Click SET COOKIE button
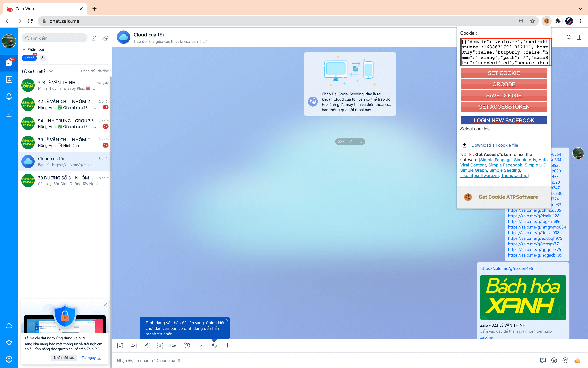Screen dimensions: 588x368 [504, 73]
